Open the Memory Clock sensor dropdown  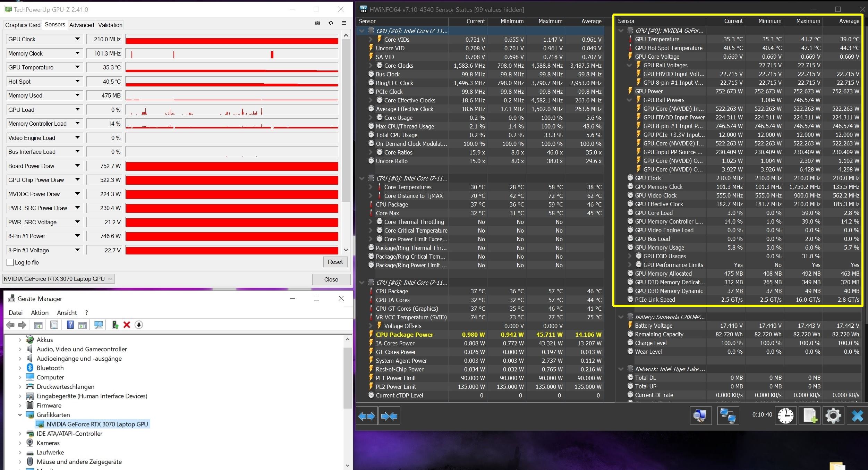click(78, 53)
